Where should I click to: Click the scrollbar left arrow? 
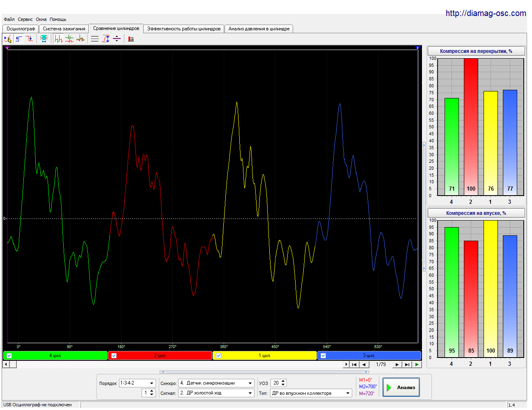pyautogui.click(x=6, y=364)
